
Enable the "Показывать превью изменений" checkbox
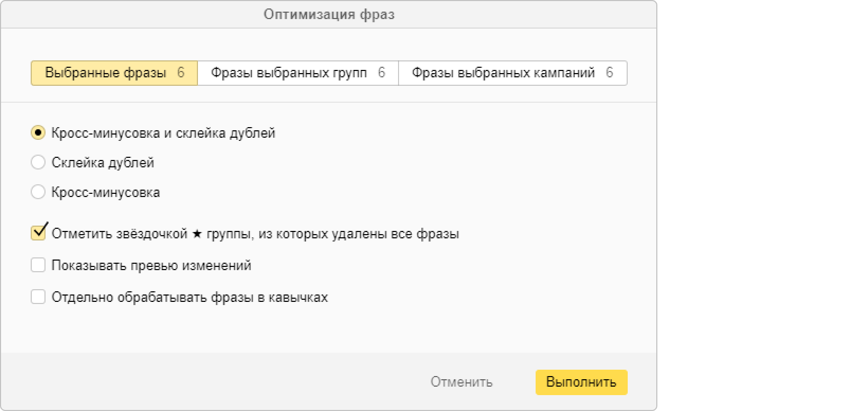point(38,265)
